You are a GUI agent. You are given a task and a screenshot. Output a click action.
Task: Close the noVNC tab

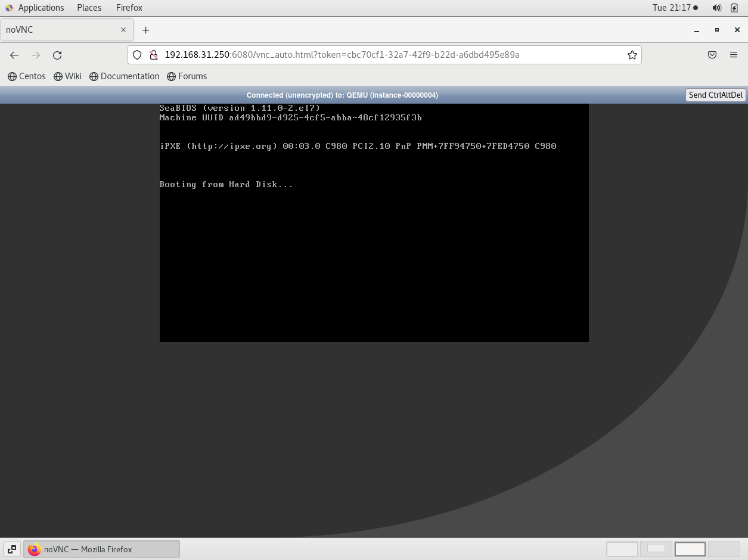(x=123, y=30)
